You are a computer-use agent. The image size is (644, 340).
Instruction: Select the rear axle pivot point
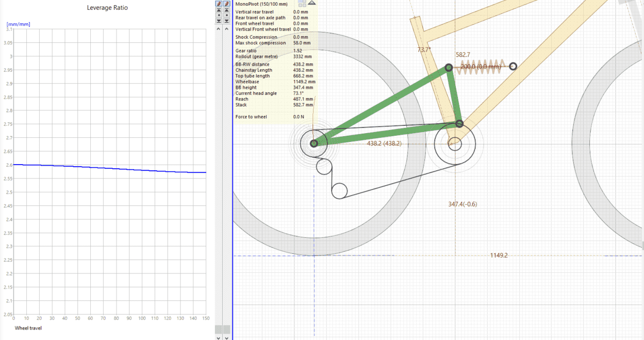click(314, 143)
